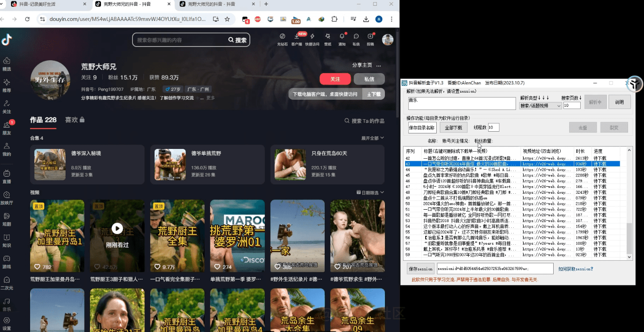Image resolution: width=644 pixels, height=332 pixels.
Task: Open 朋友 from the sidebar
Action: pyautogui.click(x=6, y=129)
